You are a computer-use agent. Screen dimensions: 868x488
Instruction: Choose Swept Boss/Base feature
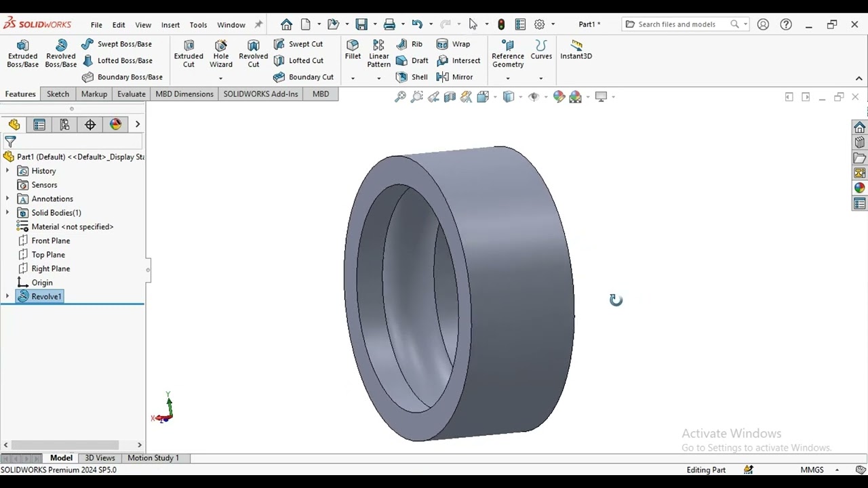tap(117, 44)
